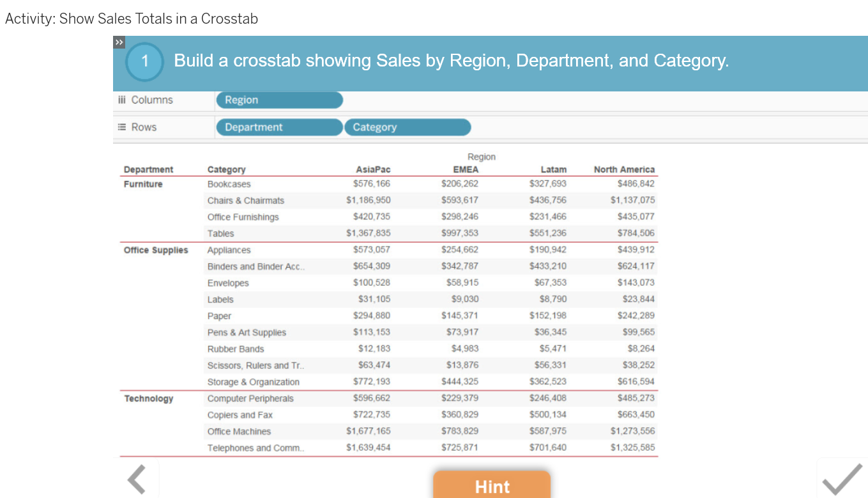Click North America Storage value $616,594
This screenshot has height=498, width=868.
click(x=636, y=382)
